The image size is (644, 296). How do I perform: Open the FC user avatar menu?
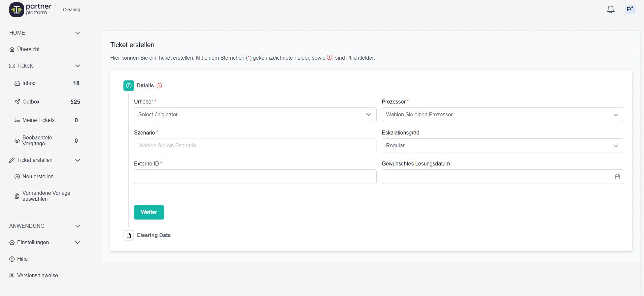tap(630, 9)
